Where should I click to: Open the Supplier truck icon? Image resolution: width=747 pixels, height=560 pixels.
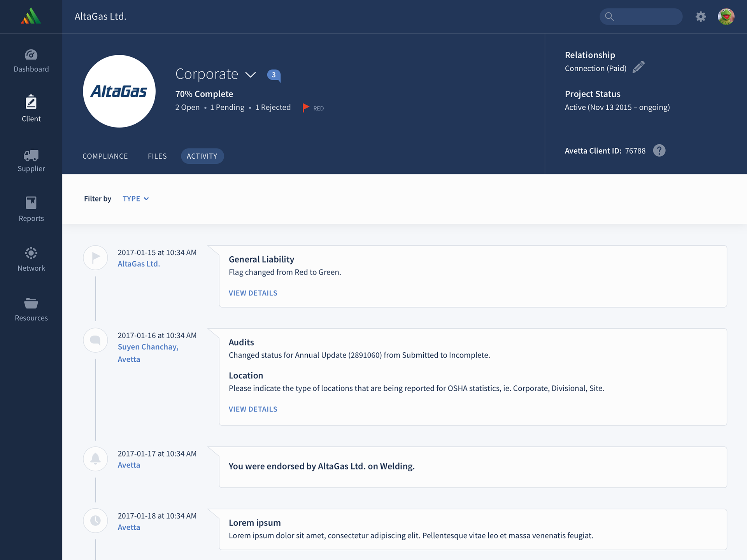click(31, 155)
